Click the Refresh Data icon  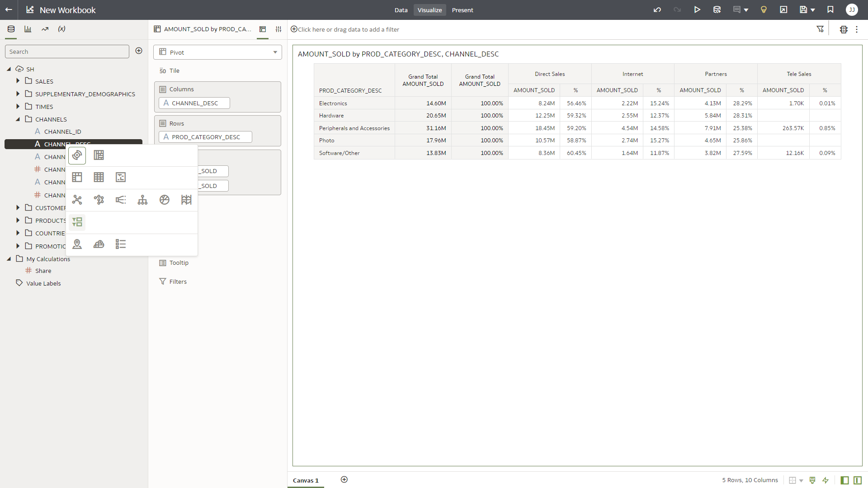click(x=717, y=10)
